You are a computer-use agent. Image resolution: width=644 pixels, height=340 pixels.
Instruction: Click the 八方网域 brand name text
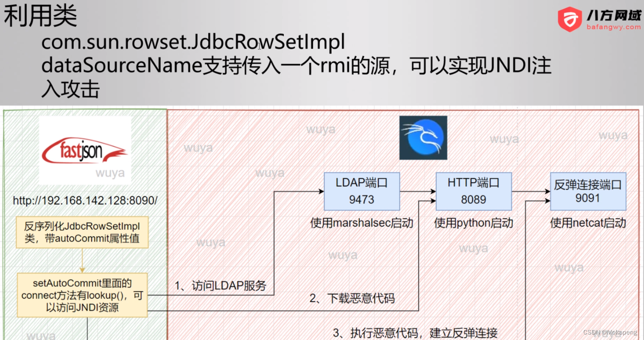613,15
